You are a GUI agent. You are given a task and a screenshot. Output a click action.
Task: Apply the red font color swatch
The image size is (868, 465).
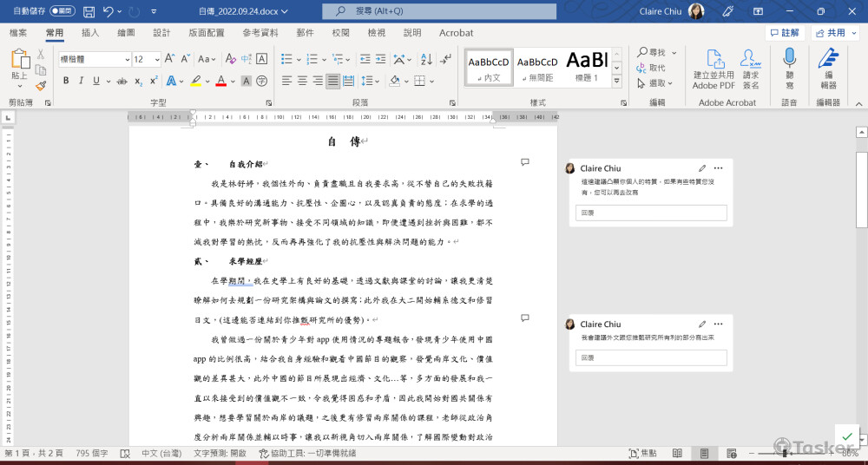coord(220,81)
